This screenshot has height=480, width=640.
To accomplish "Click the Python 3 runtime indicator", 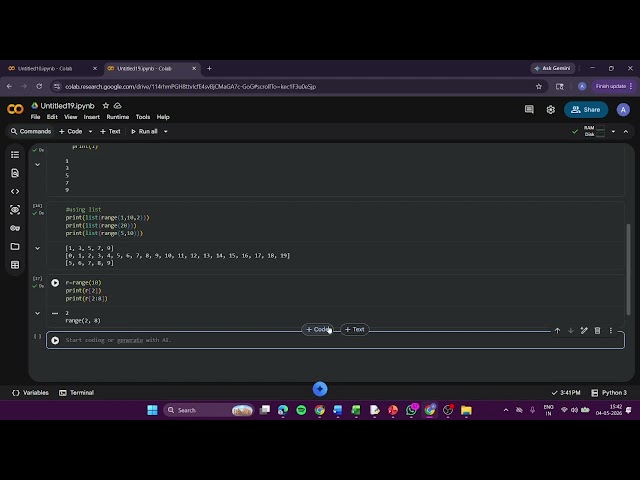I will tap(608, 393).
